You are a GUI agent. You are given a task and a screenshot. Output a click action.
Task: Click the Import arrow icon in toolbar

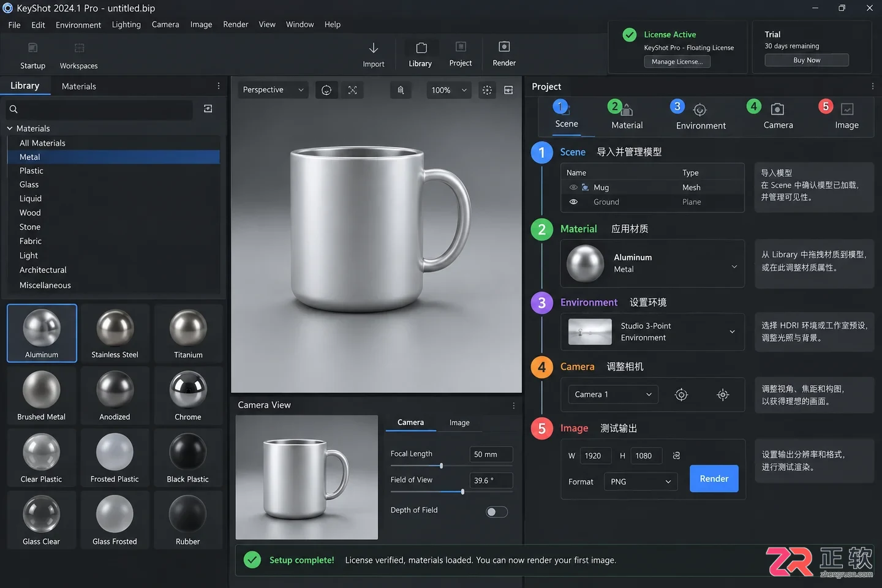[373, 48]
